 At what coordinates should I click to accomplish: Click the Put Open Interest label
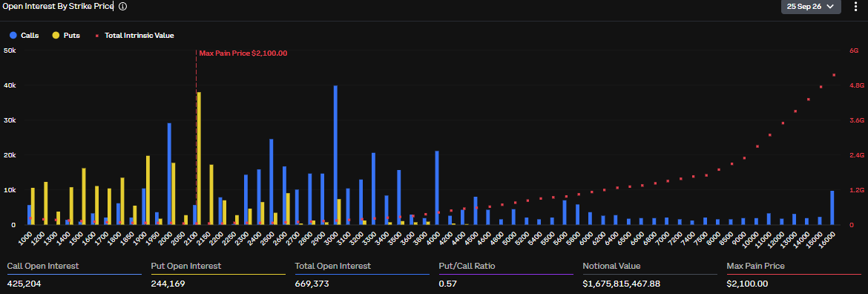[186, 267]
